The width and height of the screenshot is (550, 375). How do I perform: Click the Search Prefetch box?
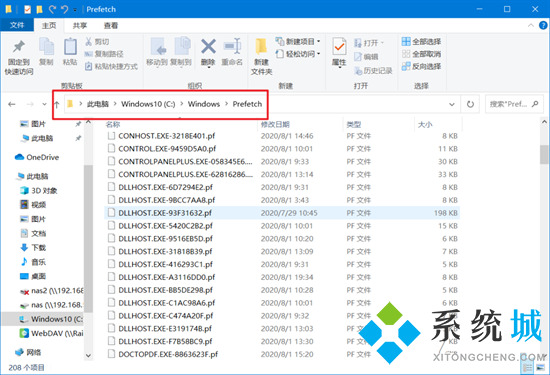tap(514, 104)
